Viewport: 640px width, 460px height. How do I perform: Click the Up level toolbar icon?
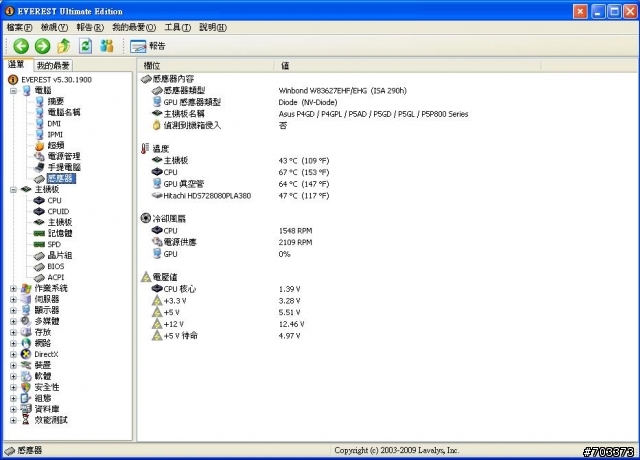click(64, 46)
